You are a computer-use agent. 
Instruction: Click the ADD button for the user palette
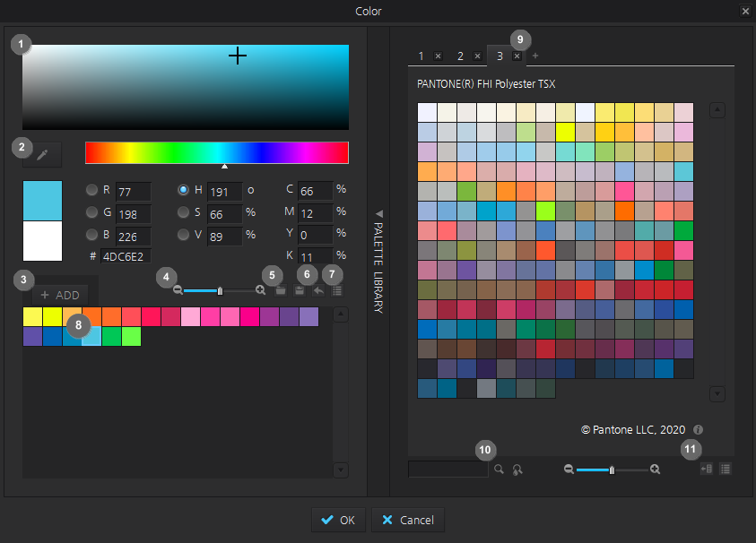[60, 295]
